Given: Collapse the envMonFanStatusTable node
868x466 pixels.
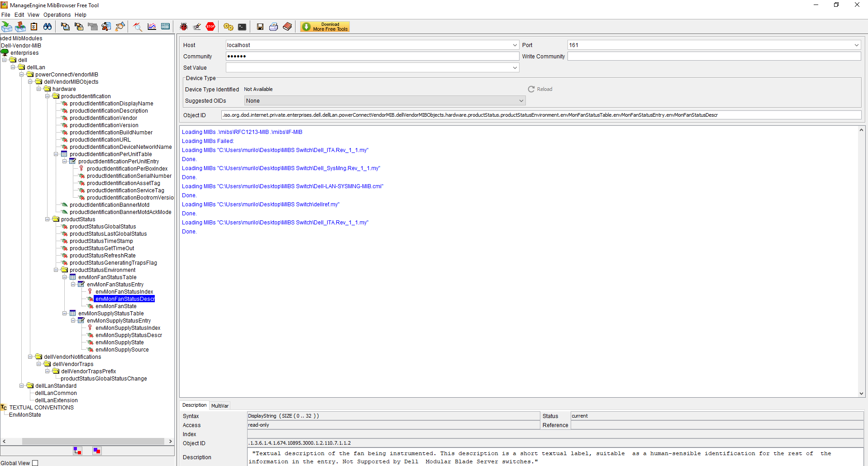Looking at the screenshot, I should [65, 277].
